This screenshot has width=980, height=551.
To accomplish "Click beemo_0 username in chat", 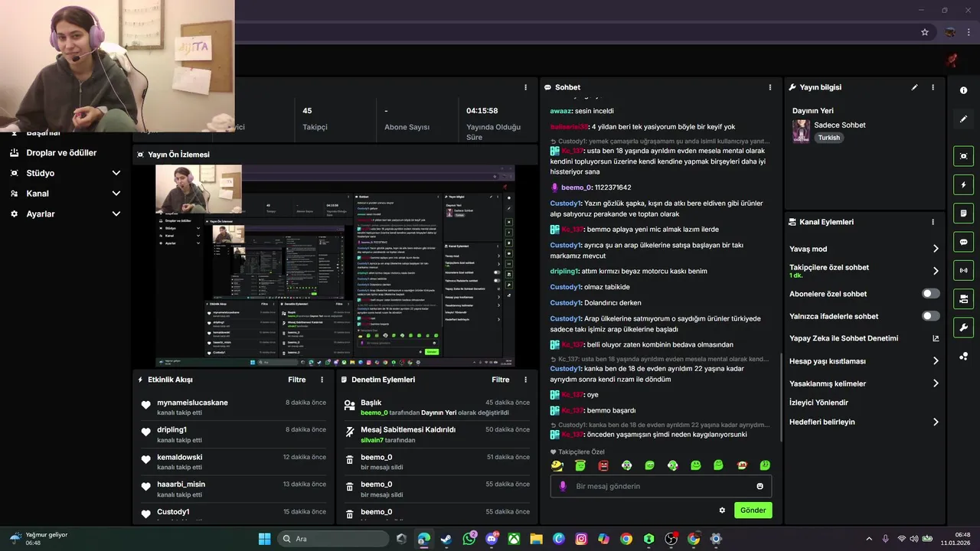I will coord(576,187).
